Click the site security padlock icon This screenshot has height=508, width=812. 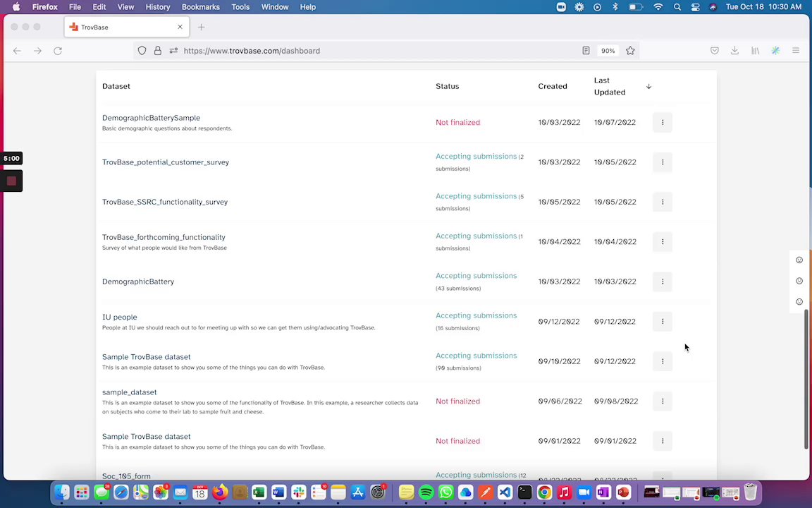pos(157,51)
